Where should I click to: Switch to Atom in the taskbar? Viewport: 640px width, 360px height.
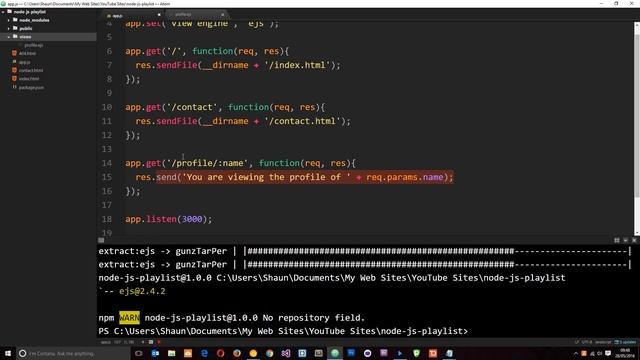coord(335,353)
